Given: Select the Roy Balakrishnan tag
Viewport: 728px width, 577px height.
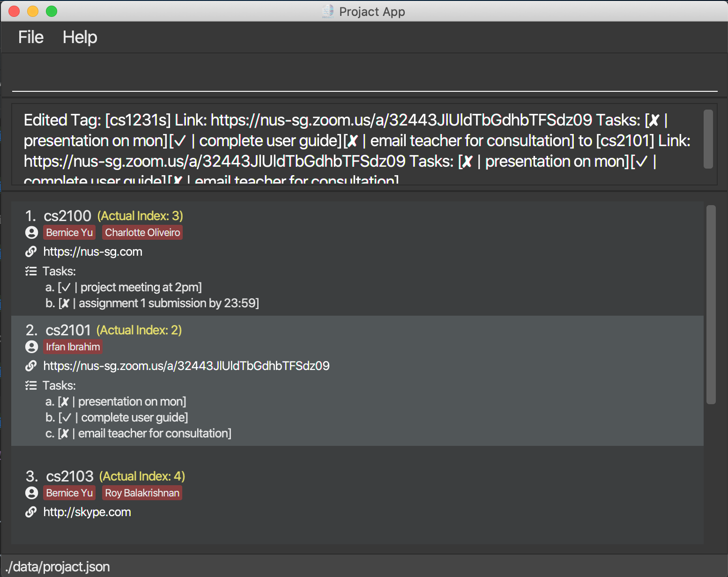Looking at the screenshot, I should [x=142, y=493].
